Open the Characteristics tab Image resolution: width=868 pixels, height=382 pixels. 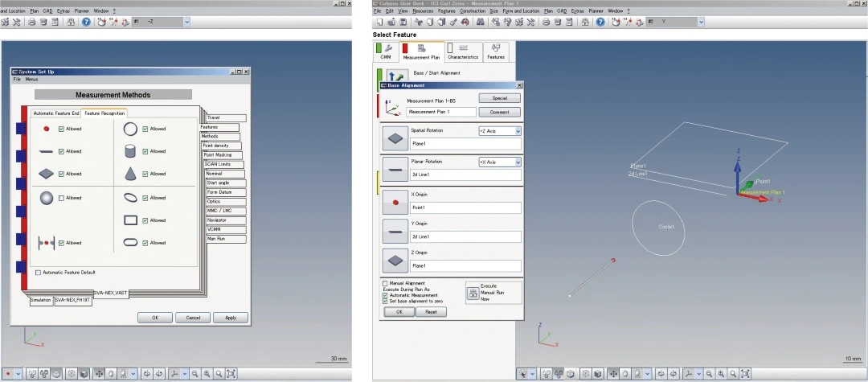[463, 53]
